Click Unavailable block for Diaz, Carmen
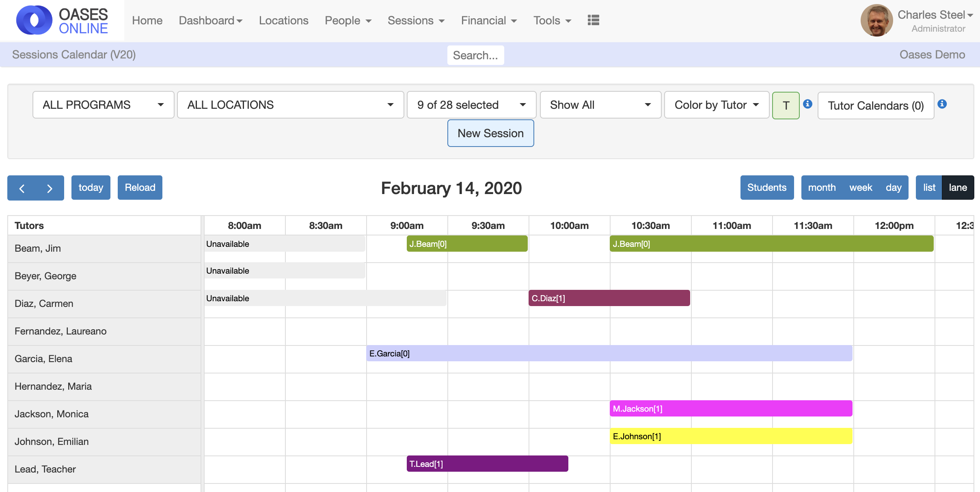This screenshot has width=980, height=492. [x=325, y=298]
